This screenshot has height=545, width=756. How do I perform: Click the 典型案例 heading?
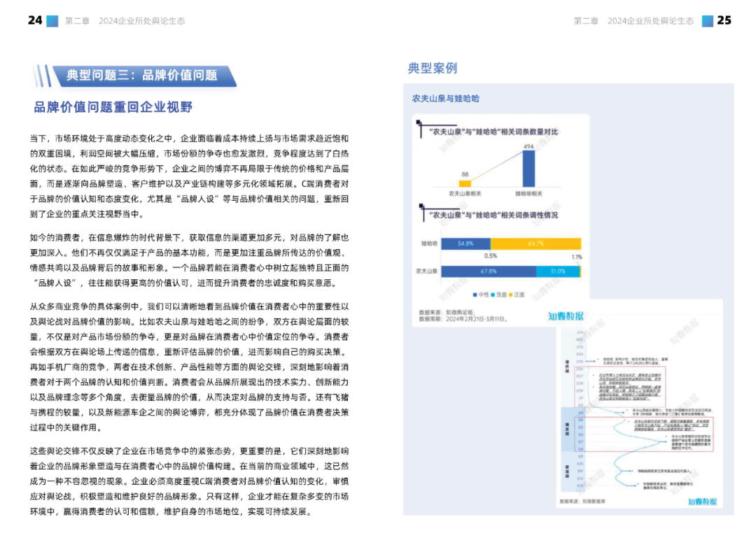[x=433, y=69]
